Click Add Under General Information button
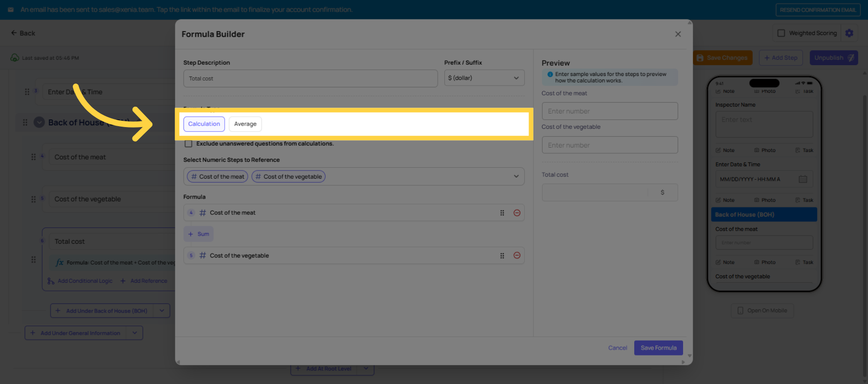Image resolution: width=868 pixels, height=384 pixels. tap(75, 333)
